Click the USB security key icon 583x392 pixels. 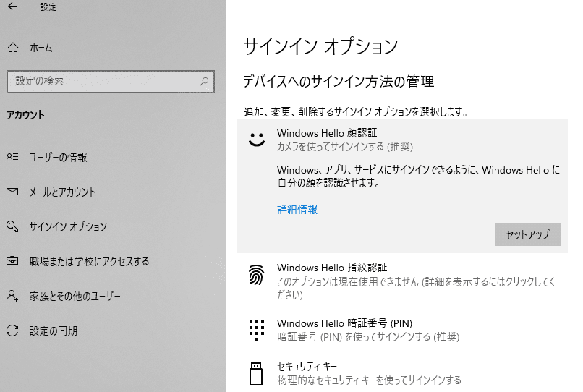[x=256, y=373]
